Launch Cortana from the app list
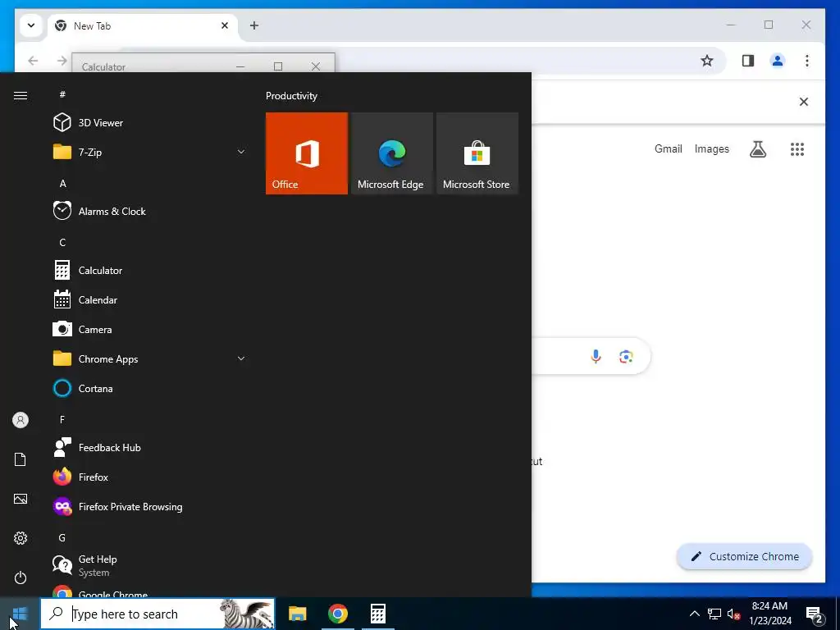Image resolution: width=840 pixels, height=630 pixels. click(150, 388)
